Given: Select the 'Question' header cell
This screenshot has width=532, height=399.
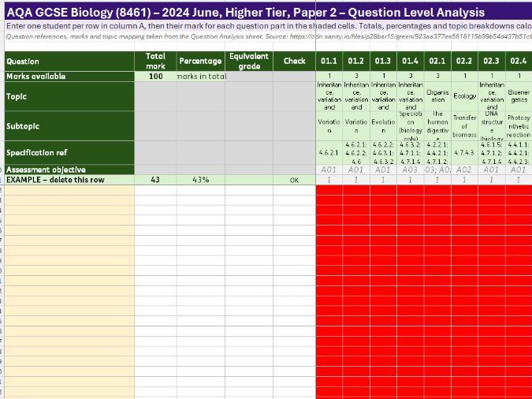Looking at the screenshot, I should [69, 62].
